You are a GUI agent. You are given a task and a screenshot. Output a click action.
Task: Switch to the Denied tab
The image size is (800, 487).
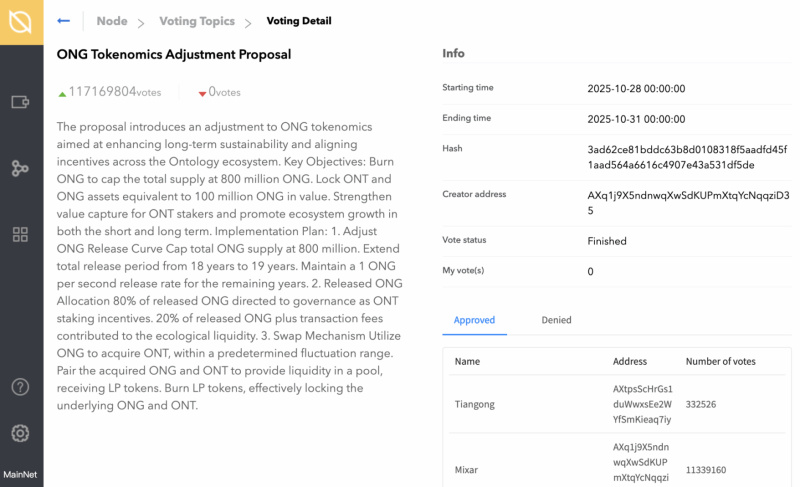(557, 320)
